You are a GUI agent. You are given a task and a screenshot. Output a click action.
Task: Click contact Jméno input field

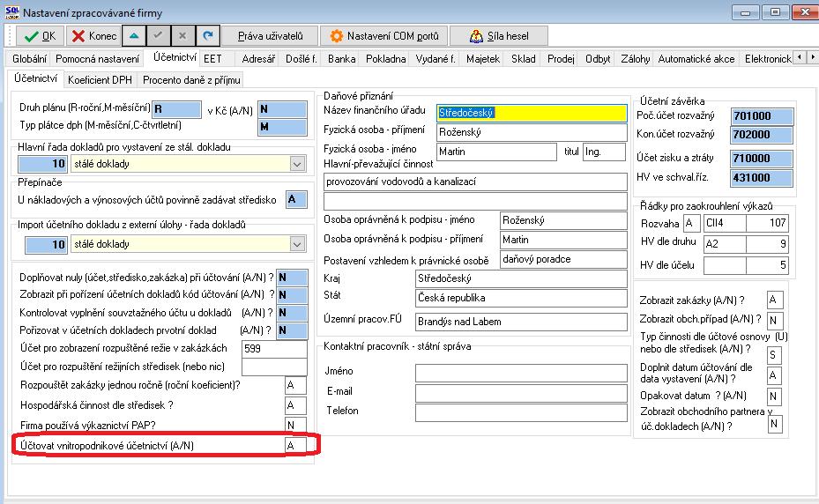(521, 373)
